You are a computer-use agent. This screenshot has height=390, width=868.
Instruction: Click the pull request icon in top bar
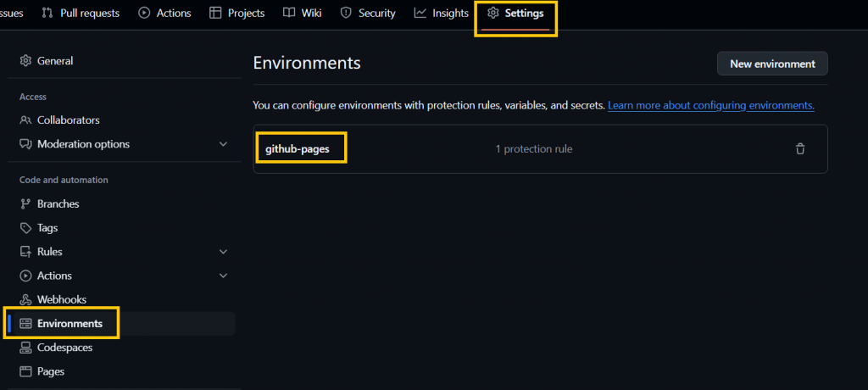coord(47,14)
